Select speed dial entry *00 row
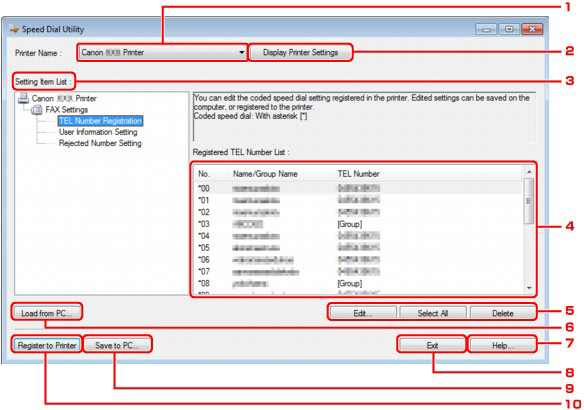 [x=358, y=188]
